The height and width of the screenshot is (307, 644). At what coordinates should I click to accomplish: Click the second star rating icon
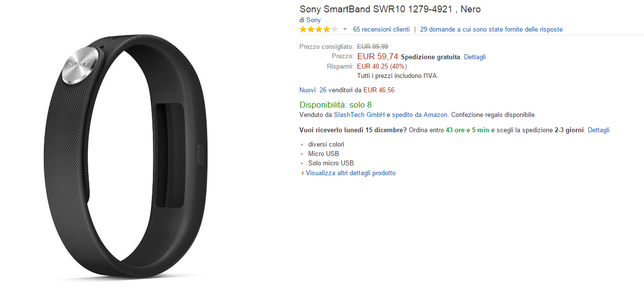click(x=311, y=29)
